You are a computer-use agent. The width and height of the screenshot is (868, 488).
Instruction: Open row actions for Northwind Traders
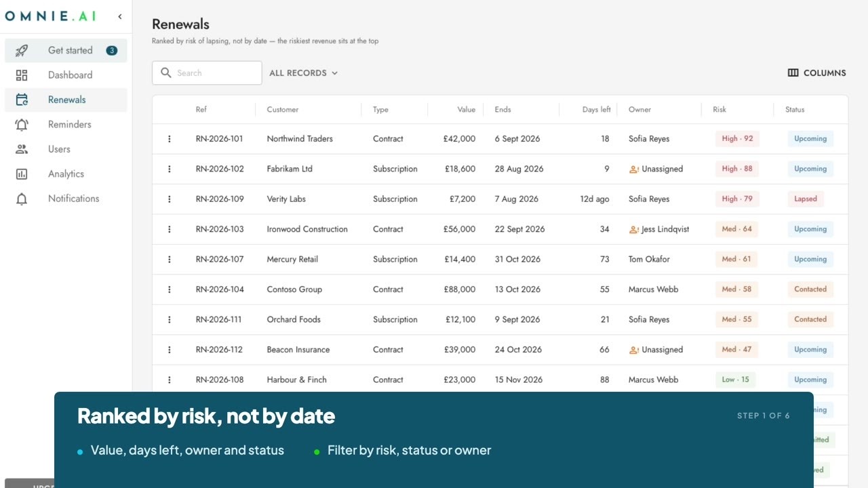tap(170, 139)
